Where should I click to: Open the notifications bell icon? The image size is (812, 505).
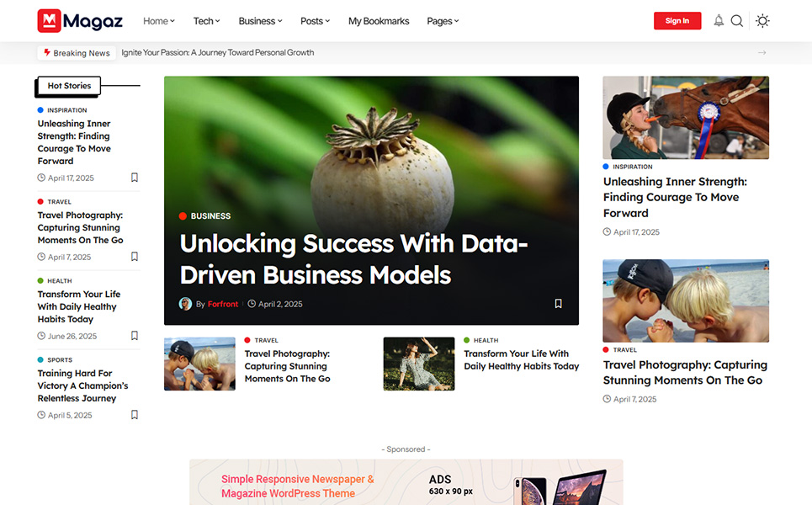pyautogui.click(x=719, y=21)
